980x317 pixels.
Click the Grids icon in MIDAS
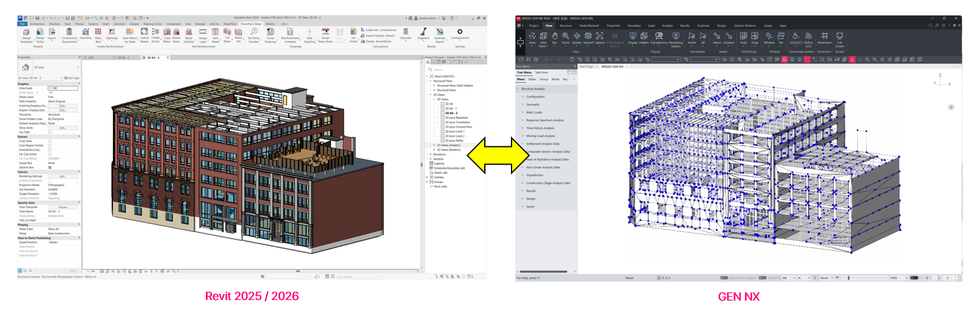(x=743, y=38)
